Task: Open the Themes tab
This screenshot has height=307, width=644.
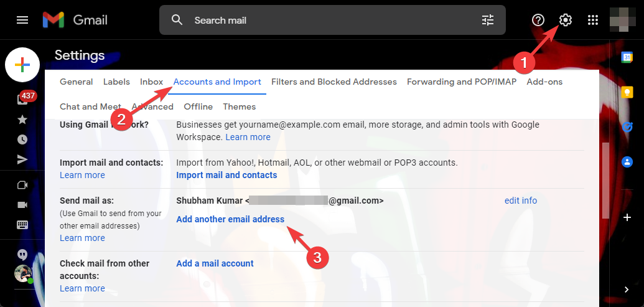Action: 240,106
